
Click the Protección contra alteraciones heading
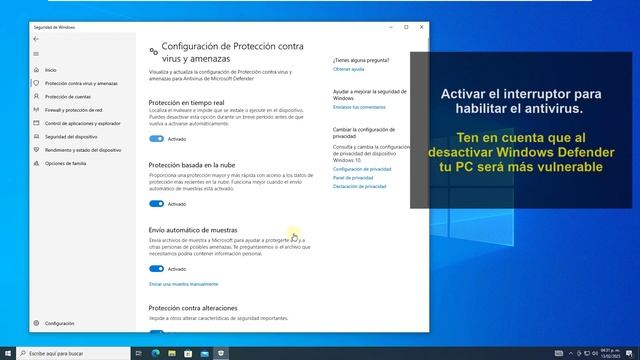click(x=193, y=308)
